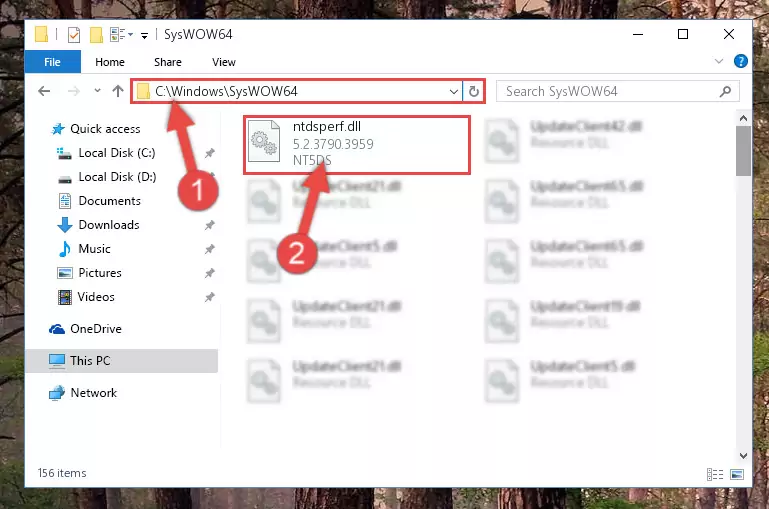
Task: Open the Share ribbon tab
Action: coord(168,62)
